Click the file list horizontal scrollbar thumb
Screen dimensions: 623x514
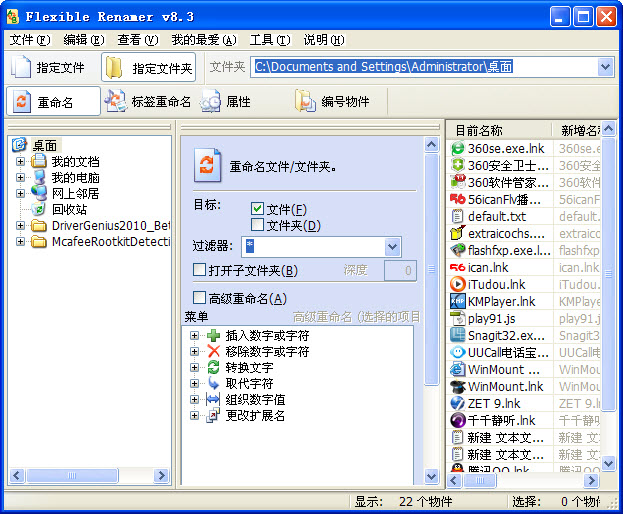[480, 481]
